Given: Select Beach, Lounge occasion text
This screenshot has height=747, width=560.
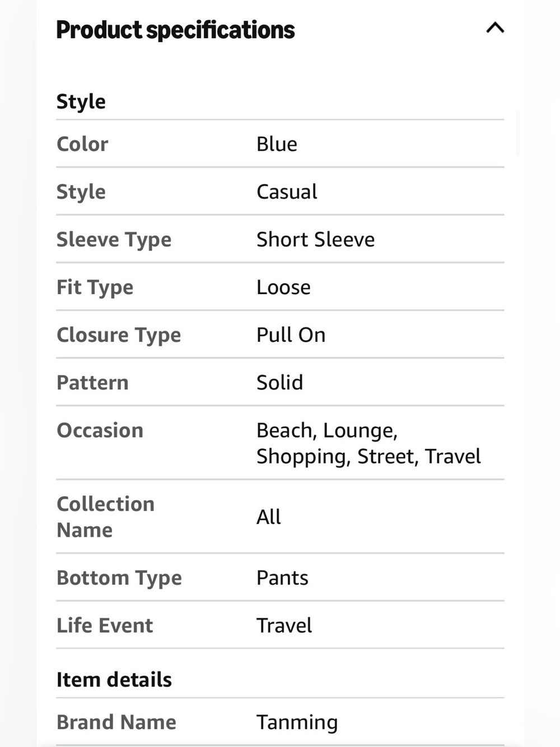Looking at the screenshot, I should (327, 430).
